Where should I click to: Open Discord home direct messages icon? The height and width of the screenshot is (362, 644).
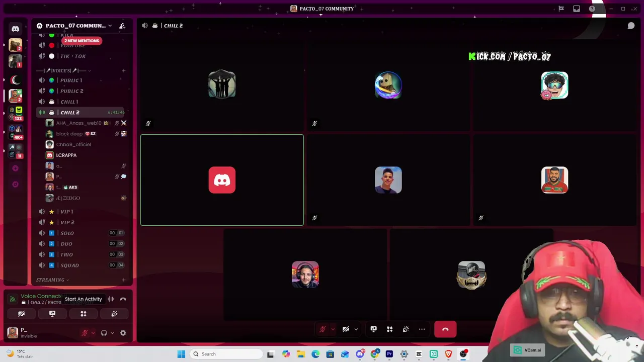(x=15, y=29)
